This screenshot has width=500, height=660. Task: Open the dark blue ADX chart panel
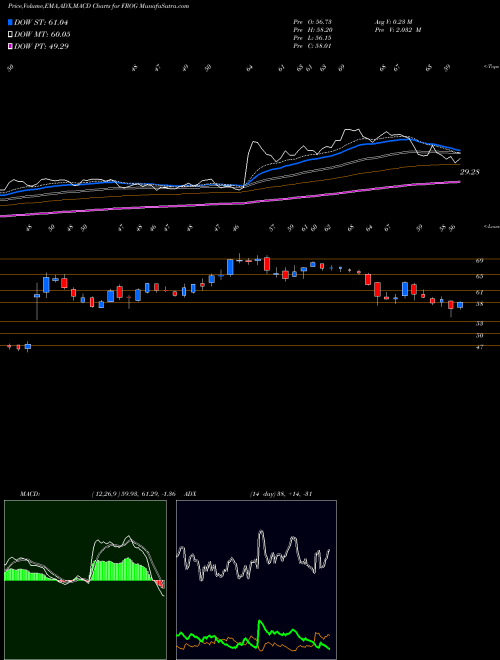click(256, 580)
